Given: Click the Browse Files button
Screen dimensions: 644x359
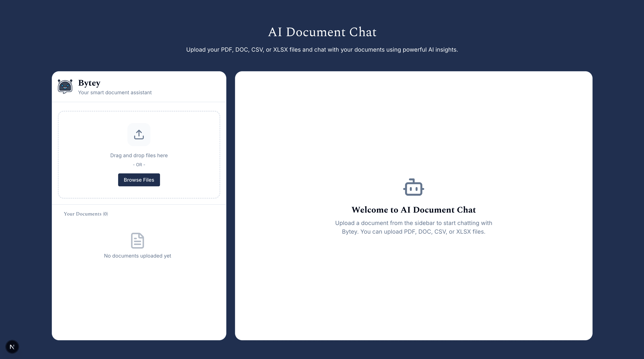Looking at the screenshot, I should (x=139, y=180).
